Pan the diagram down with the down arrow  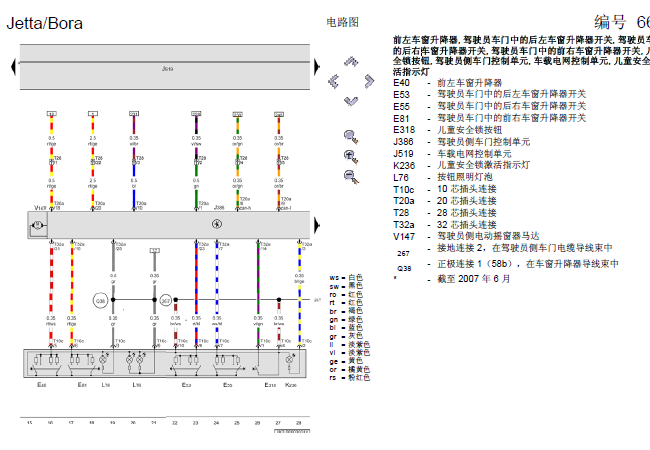(x=351, y=100)
